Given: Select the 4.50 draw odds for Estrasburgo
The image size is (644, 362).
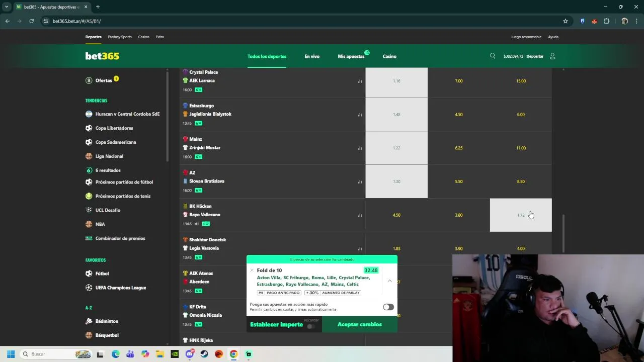Looking at the screenshot, I should (459, 115).
